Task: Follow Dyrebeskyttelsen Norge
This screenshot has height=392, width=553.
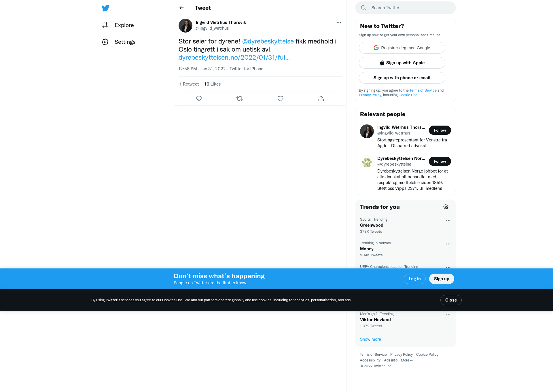Action: [440, 161]
